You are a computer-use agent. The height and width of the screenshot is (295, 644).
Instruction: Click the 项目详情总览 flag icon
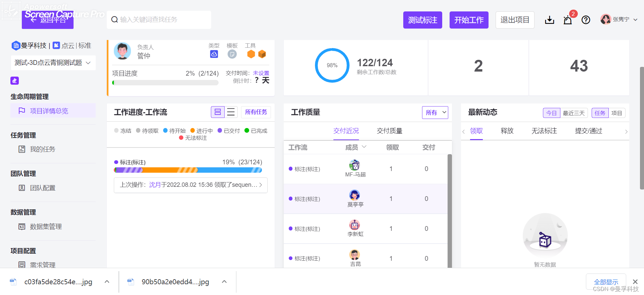pos(22,111)
